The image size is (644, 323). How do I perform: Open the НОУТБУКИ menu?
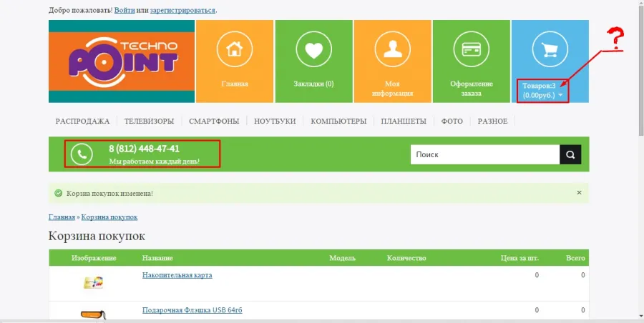coord(275,121)
